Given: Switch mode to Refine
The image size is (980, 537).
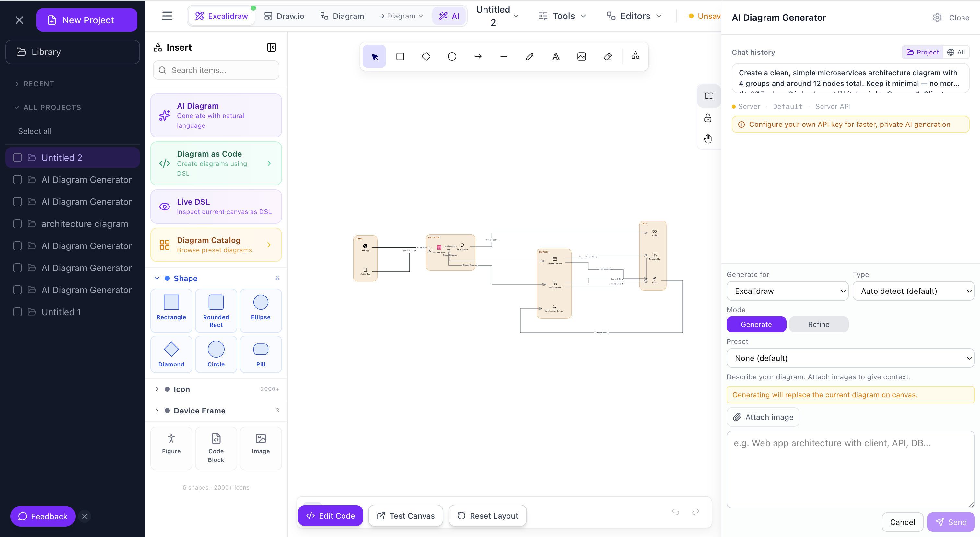Looking at the screenshot, I should [x=818, y=324].
